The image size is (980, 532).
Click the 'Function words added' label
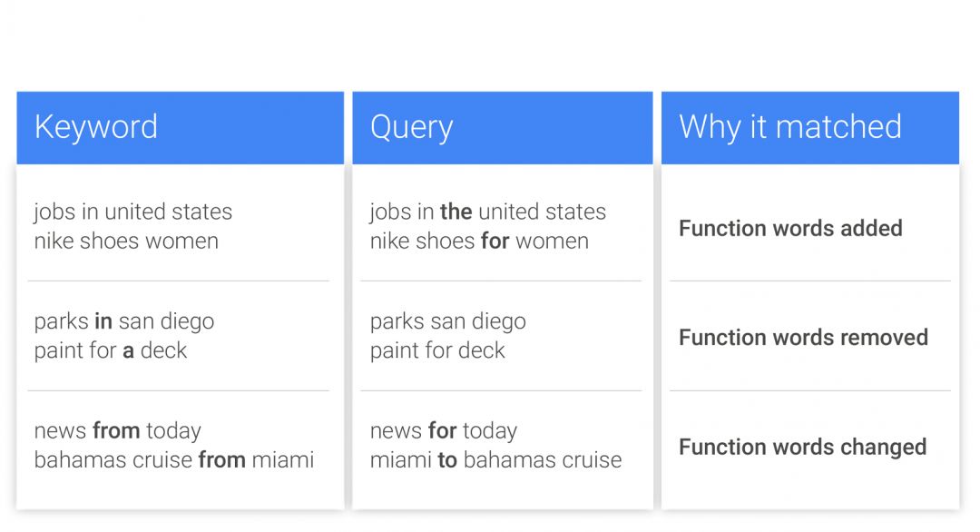pyautogui.click(x=790, y=228)
